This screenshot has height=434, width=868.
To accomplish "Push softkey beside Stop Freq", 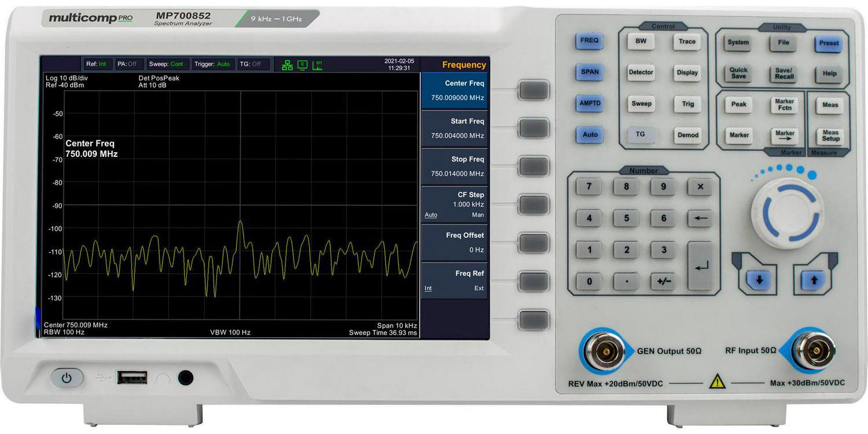I will [534, 166].
